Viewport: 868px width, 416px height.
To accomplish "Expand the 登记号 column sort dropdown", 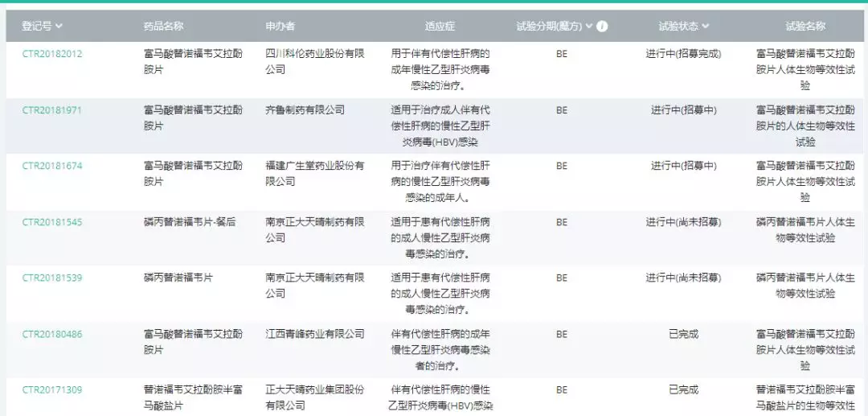I will coord(59,26).
